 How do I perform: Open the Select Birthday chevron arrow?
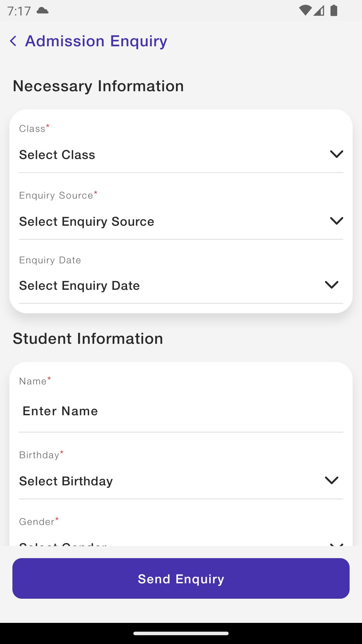pyautogui.click(x=331, y=480)
